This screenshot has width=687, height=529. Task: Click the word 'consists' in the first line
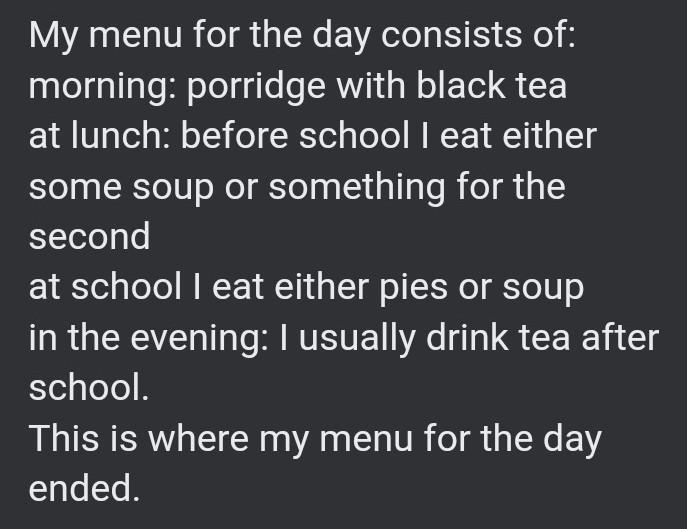click(451, 35)
